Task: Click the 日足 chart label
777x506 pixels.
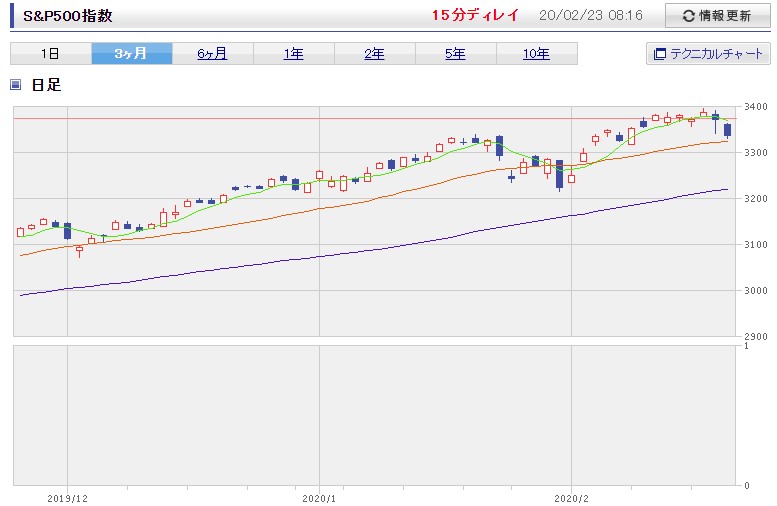Action: (46, 85)
